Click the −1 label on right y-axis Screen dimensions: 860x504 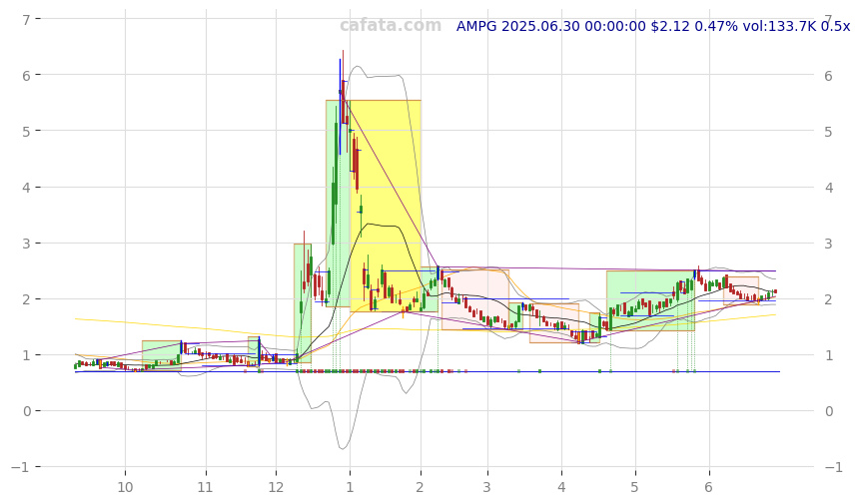[833, 467]
